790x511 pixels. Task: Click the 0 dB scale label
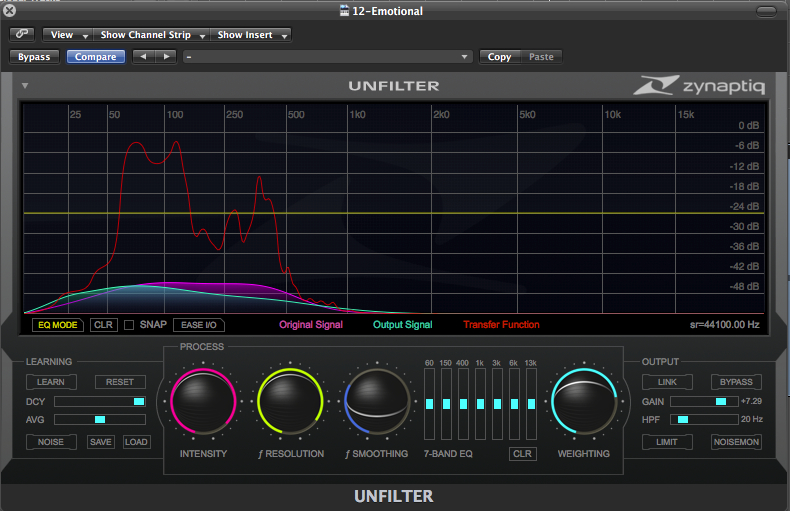748,125
